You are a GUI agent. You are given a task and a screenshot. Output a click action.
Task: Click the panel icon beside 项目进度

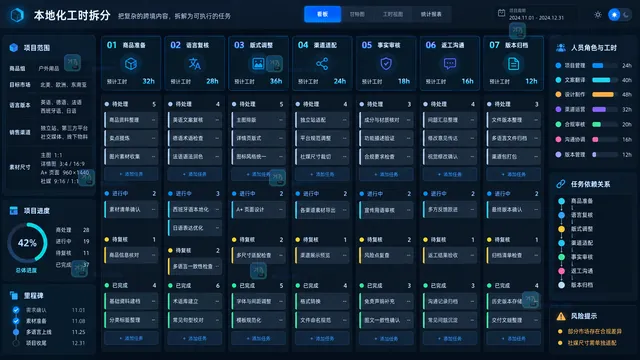[13, 211]
